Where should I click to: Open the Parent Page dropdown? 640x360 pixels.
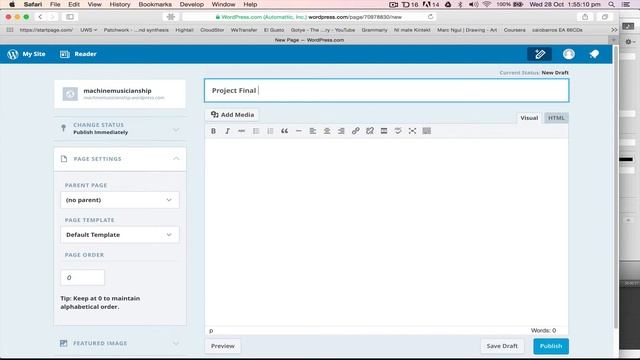point(120,200)
